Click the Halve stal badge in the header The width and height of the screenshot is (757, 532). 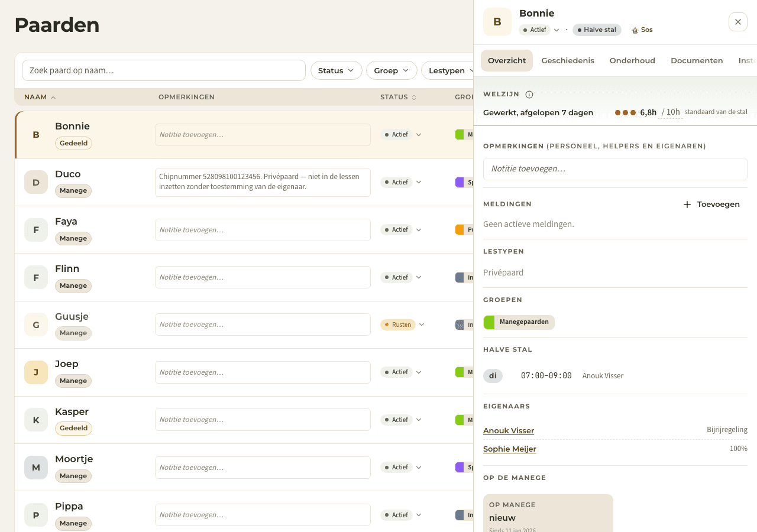coord(597,30)
